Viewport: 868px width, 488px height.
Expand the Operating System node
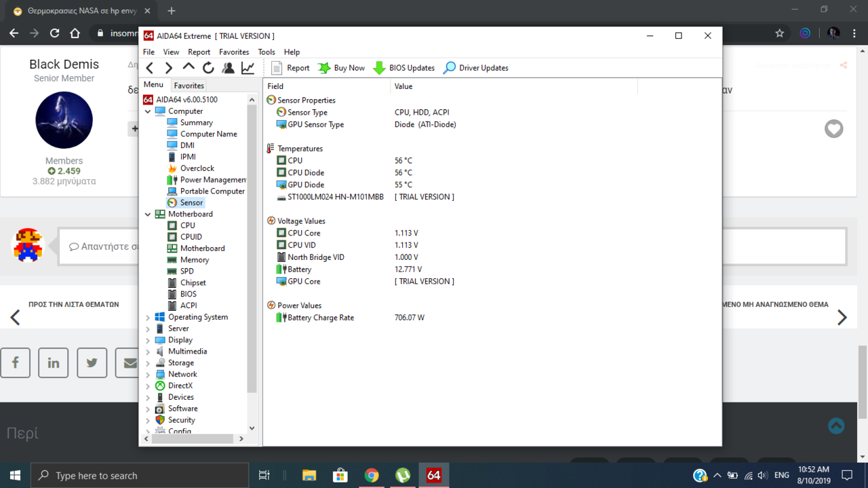click(148, 317)
